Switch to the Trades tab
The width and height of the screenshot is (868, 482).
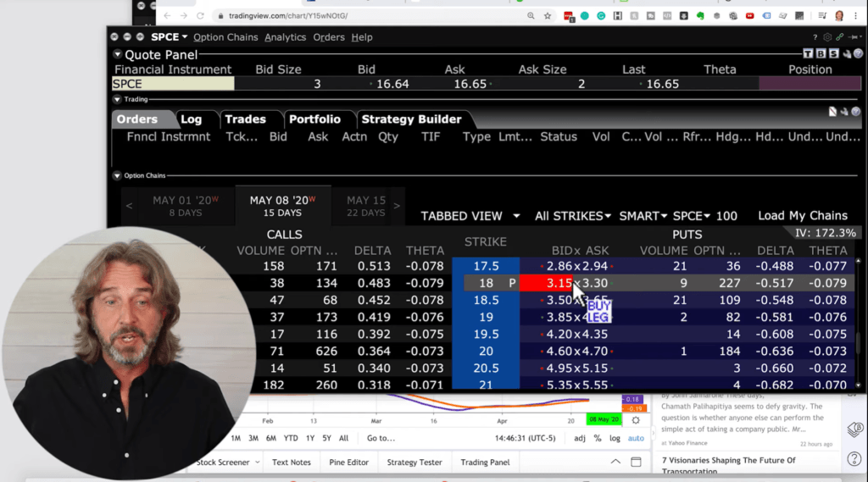click(245, 119)
